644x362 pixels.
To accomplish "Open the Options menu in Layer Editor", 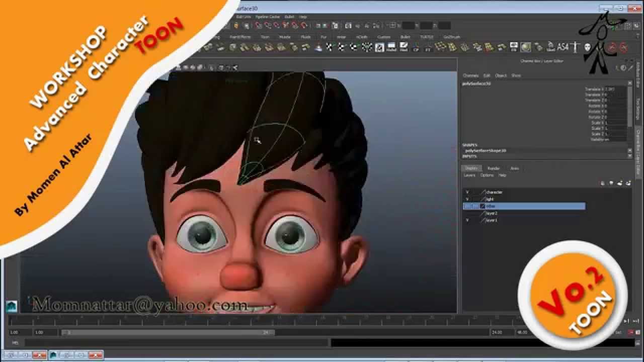I will [x=487, y=175].
